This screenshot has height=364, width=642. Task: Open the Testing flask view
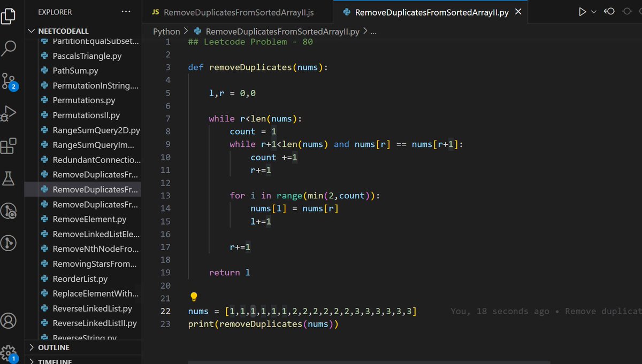(9, 179)
